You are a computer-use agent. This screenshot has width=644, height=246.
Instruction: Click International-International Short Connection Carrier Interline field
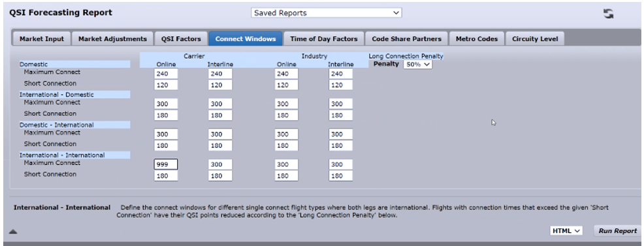coord(220,176)
